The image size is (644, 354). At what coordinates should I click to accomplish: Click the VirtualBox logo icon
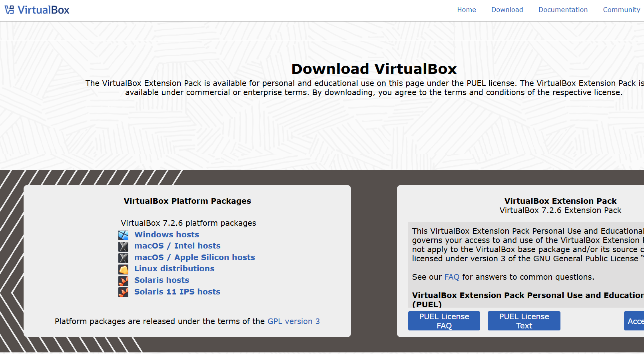click(x=9, y=10)
